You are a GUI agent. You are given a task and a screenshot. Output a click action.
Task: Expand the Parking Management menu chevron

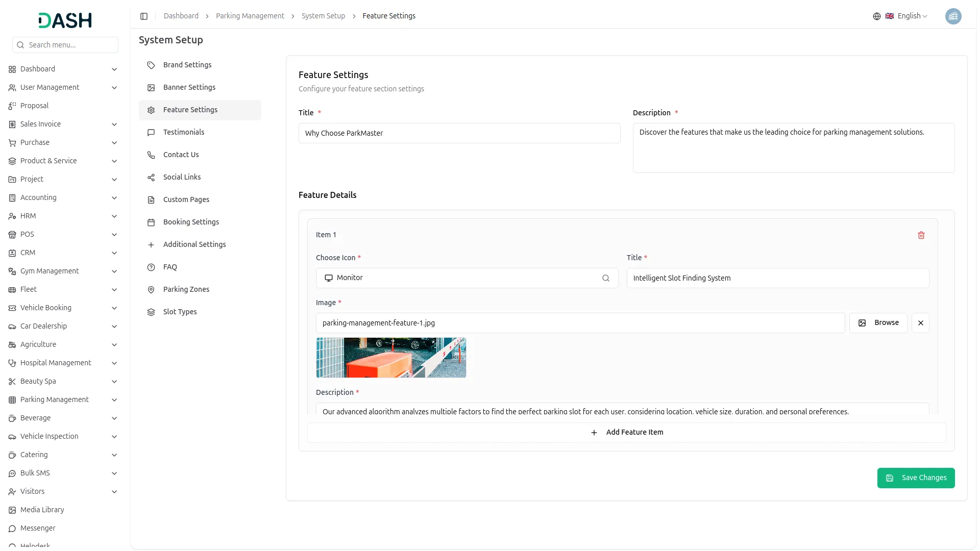tap(114, 400)
